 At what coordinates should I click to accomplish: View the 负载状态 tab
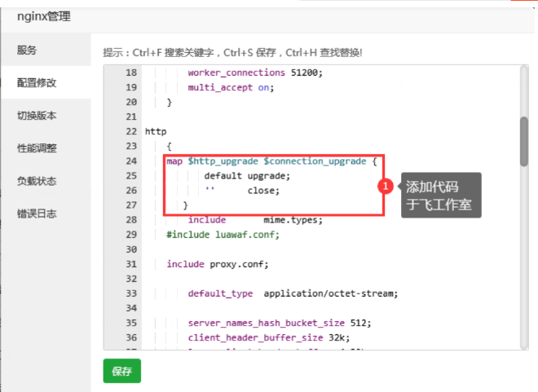37,180
